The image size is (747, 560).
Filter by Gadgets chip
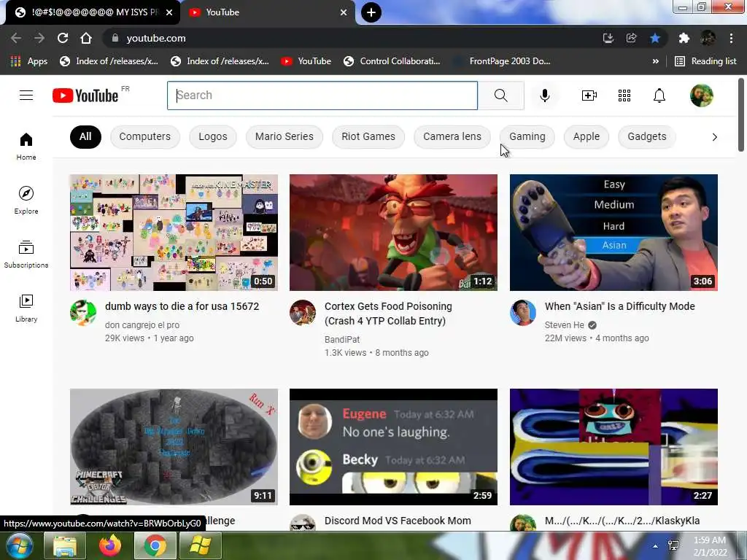click(647, 136)
